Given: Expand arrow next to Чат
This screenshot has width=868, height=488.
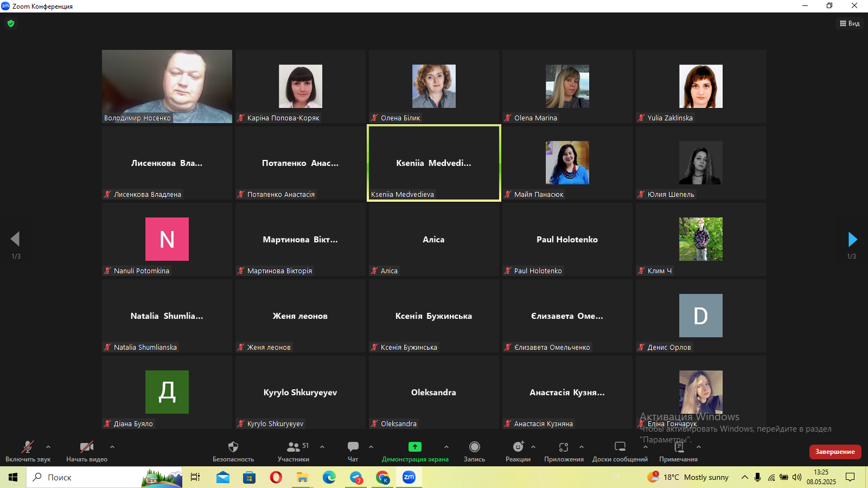Looking at the screenshot, I should [371, 447].
